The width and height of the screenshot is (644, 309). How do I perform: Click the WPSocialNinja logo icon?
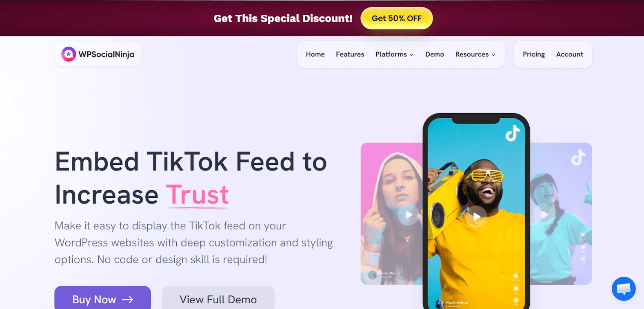[69, 54]
